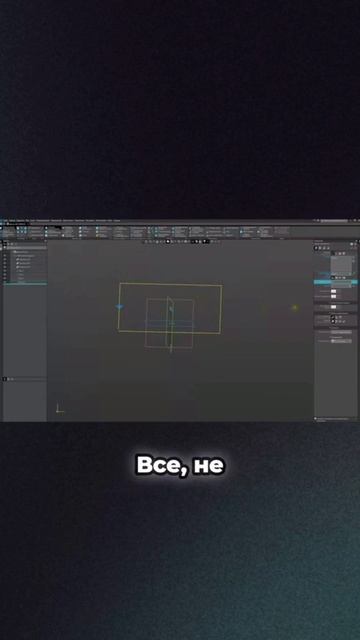Viewport: 360px width, 640px height.
Task: Click the white-highlighted icon in the viewport toolbar
Action: pos(167,242)
